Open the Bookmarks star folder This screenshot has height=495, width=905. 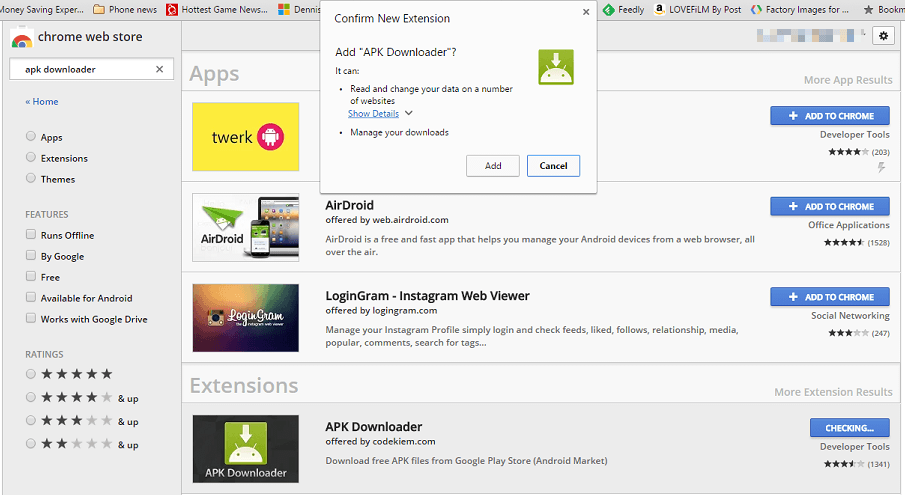coord(883,9)
